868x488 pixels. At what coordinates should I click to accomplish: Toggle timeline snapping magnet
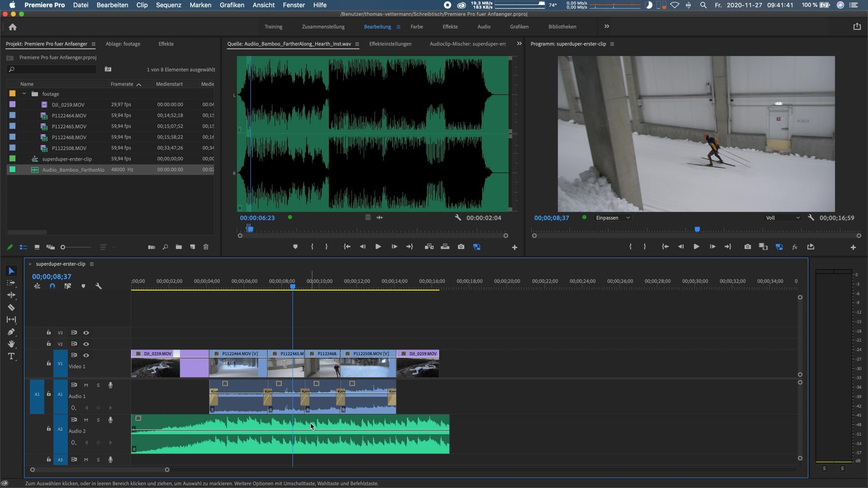tap(52, 286)
